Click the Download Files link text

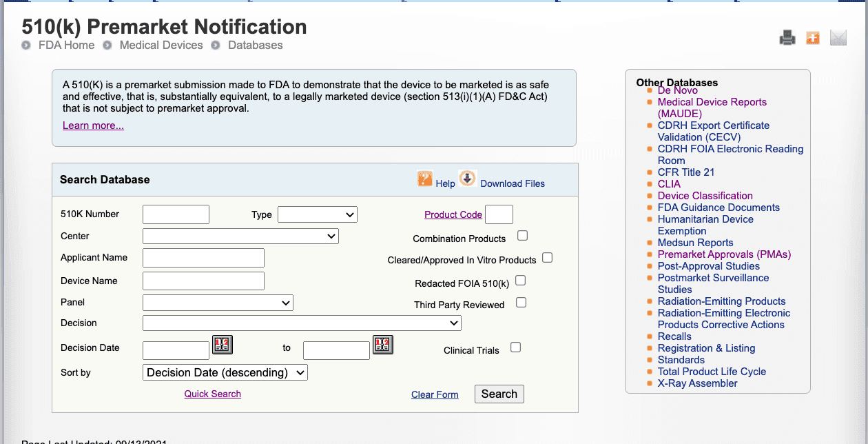pyautogui.click(x=513, y=183)
